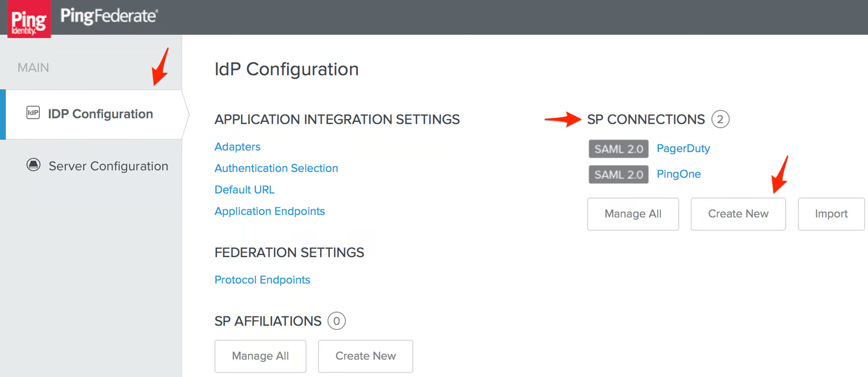
Task: Click the IdP icon in the sidebar
Action: (33, 112)
